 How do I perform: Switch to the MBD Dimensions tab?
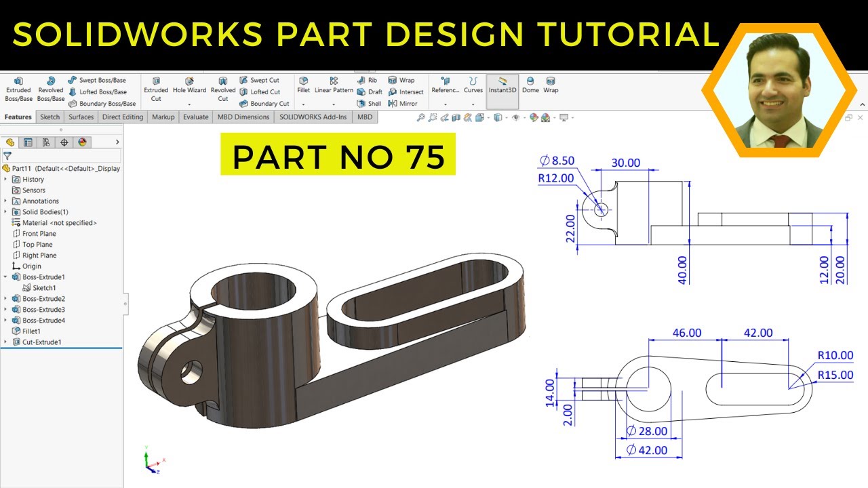243,117
